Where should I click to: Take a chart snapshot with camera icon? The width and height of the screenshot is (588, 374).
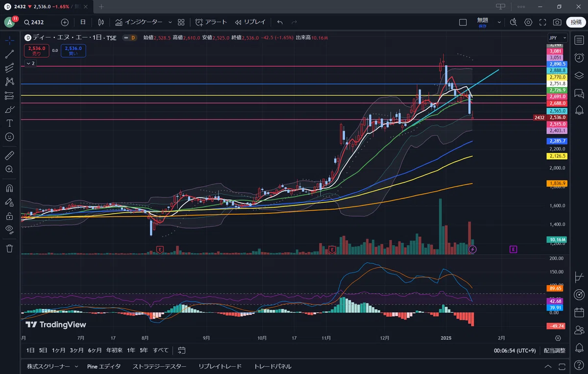point(557,22)
